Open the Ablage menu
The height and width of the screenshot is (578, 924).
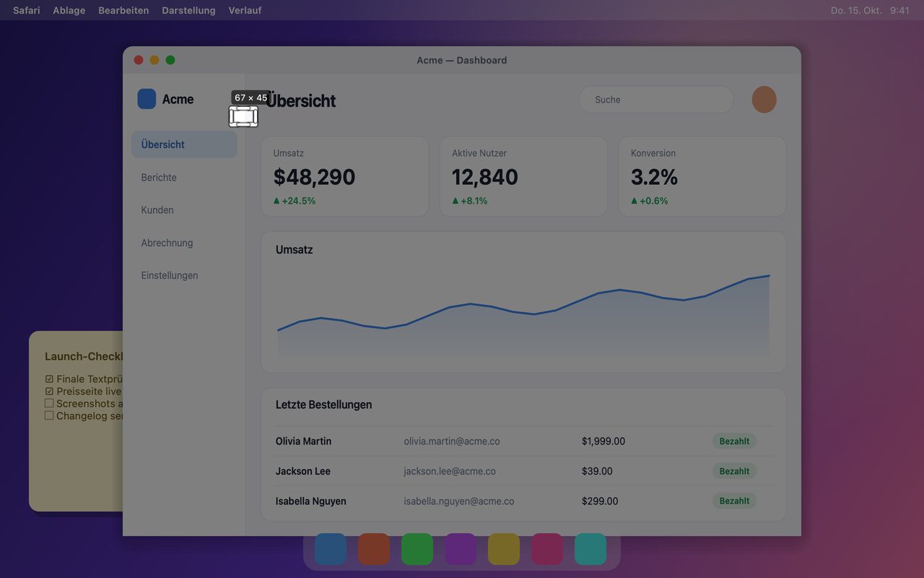[x=69, y=10]
